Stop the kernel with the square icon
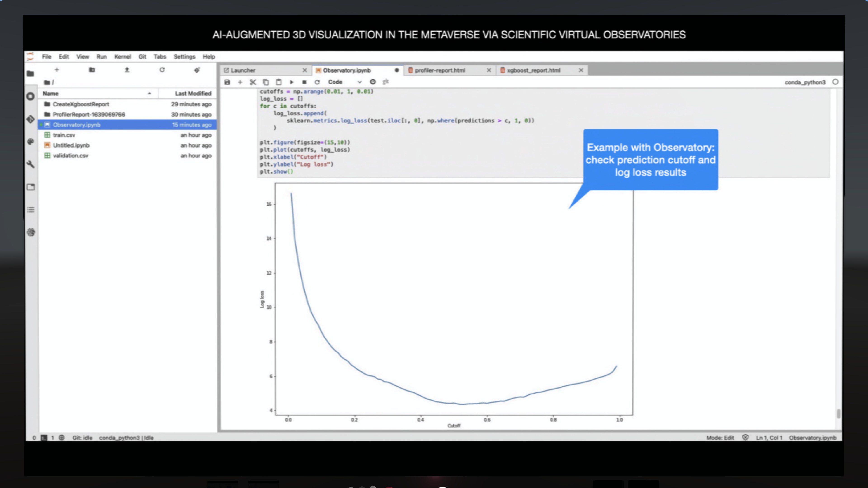This screenshot has height=488, width=868. 304,82
